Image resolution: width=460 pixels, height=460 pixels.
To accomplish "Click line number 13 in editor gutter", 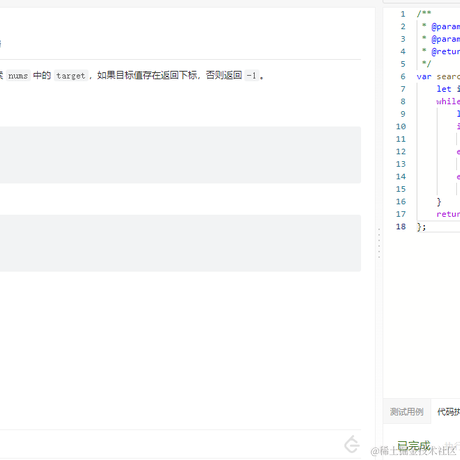I will click(401, 164).
